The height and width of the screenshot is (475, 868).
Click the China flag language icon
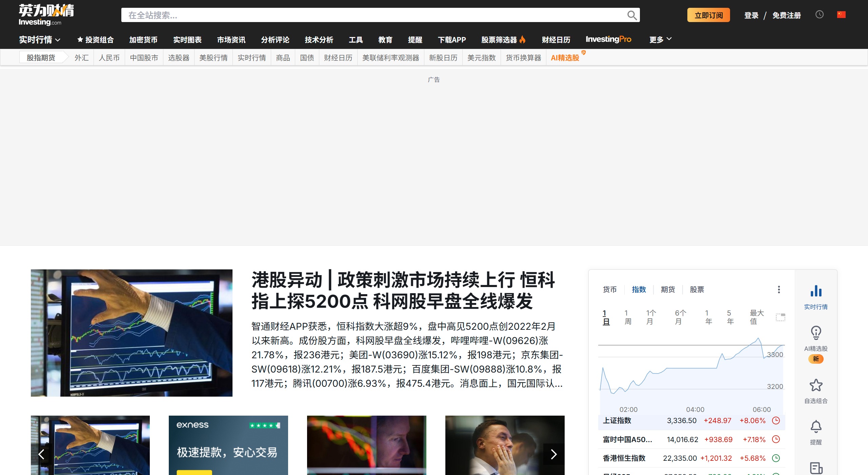(x=842, y=15)
